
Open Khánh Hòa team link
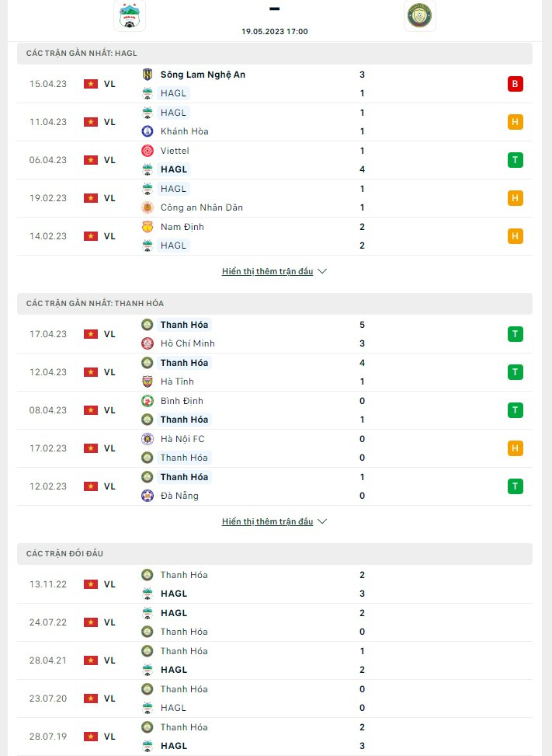(184, 131)
